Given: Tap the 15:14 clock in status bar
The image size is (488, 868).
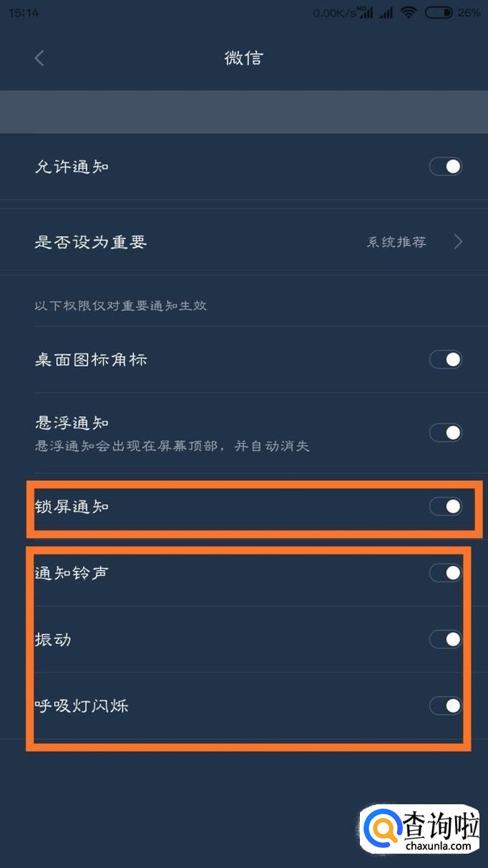Looking at the screenshot, I should [25, 13].
